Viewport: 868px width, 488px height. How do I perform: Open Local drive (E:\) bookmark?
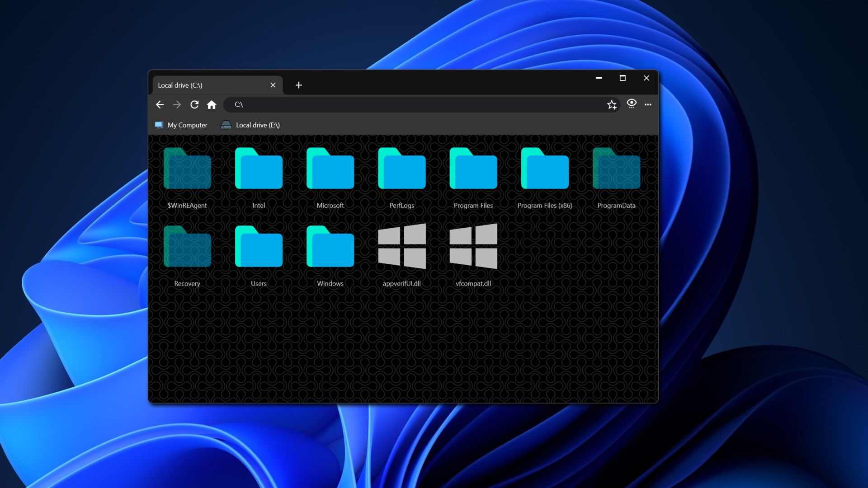pyautogui.click(x=250, y=125)
